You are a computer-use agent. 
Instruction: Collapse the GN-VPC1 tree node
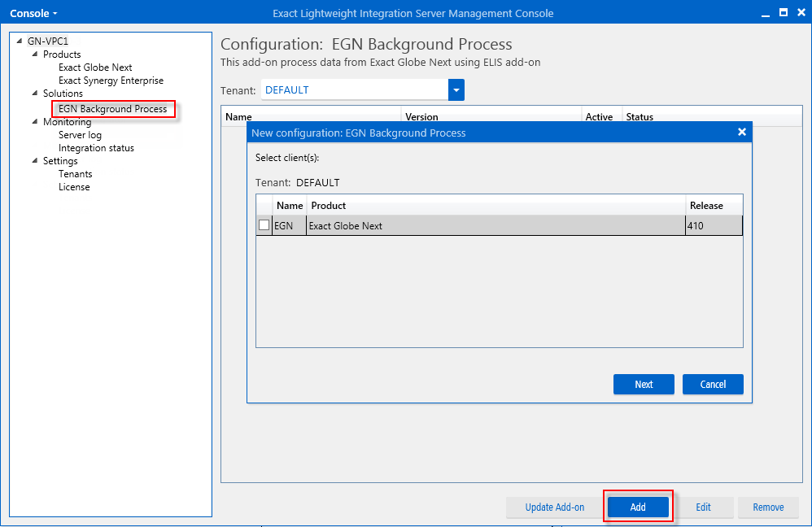pos(20,41)
